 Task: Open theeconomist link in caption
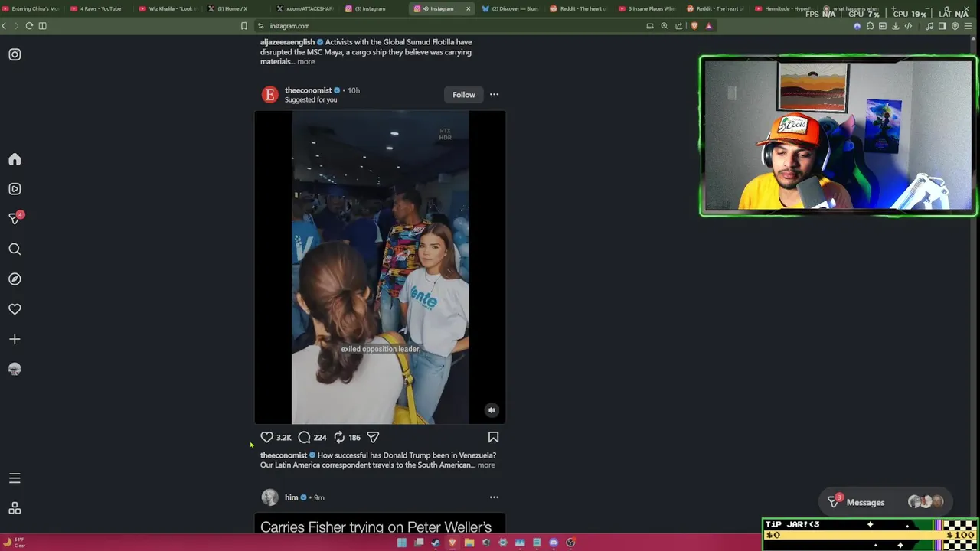283,455
